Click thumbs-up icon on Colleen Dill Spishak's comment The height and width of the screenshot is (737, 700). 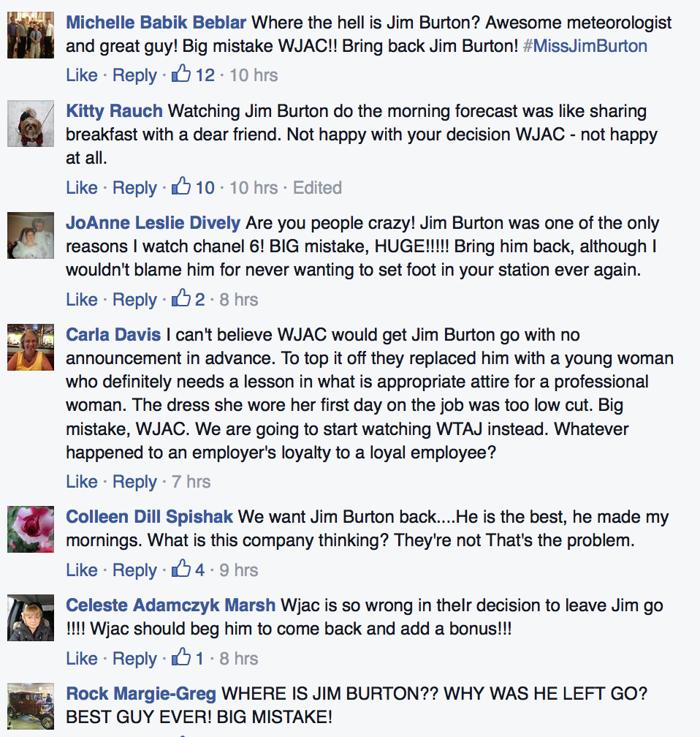click(181, 569)
